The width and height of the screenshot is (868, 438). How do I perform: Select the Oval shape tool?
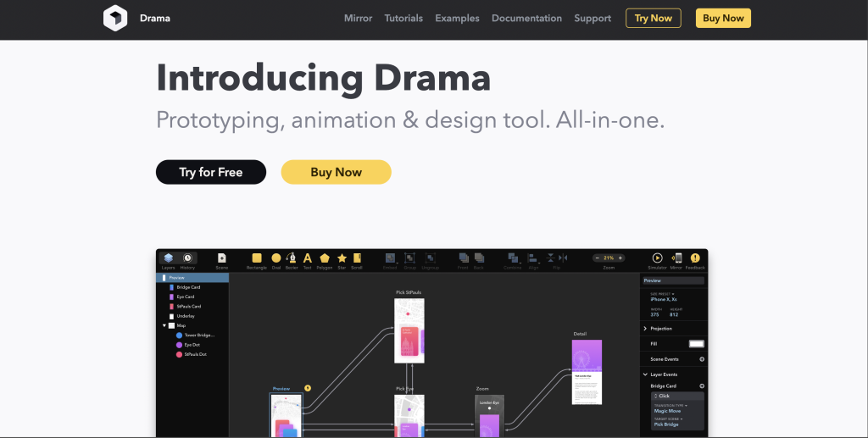(276, 258)
